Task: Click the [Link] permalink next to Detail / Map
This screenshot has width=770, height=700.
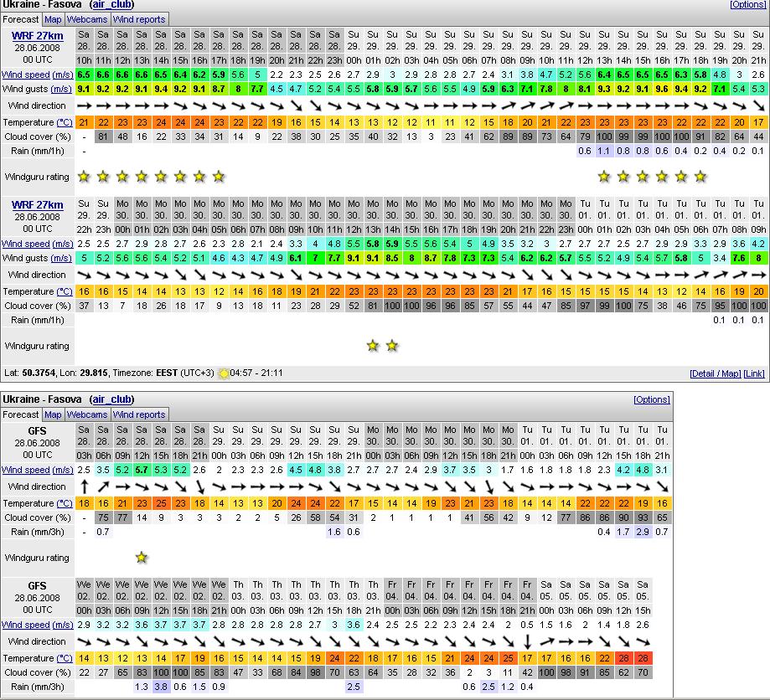Action: click(754, 373)
